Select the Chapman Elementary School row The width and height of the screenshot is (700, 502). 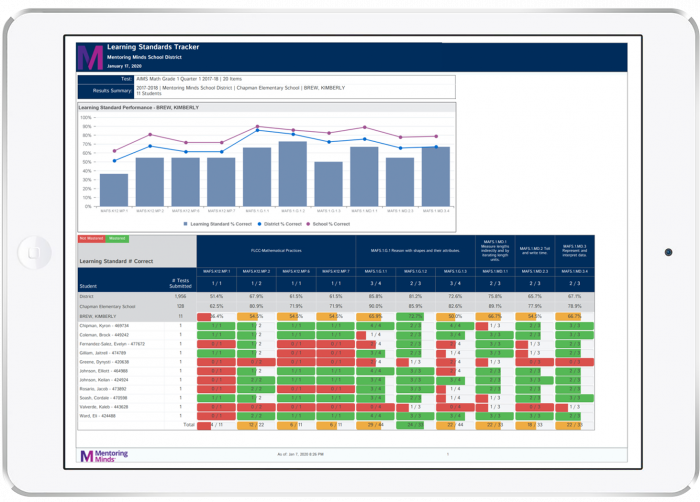click(x=112, y=306)
